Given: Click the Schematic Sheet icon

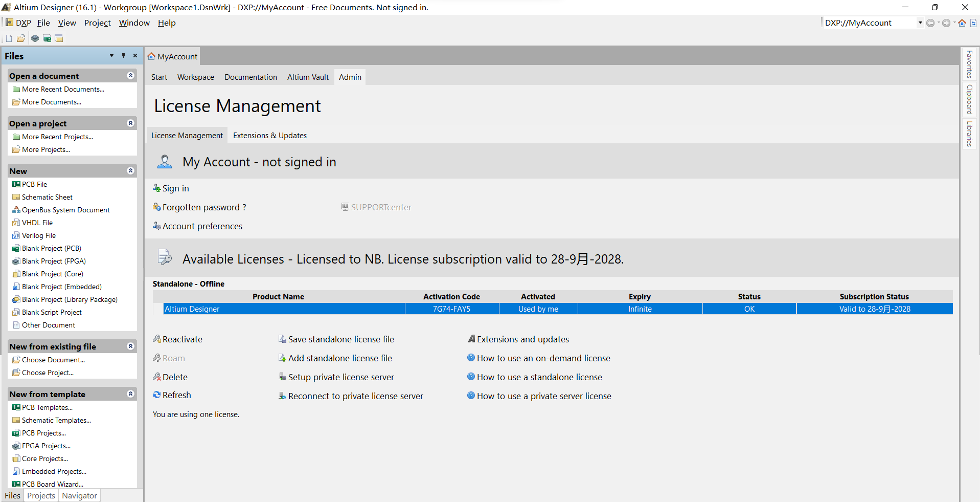Looking at the screenshot, I should pyautogui.click(x=16, y=197).
